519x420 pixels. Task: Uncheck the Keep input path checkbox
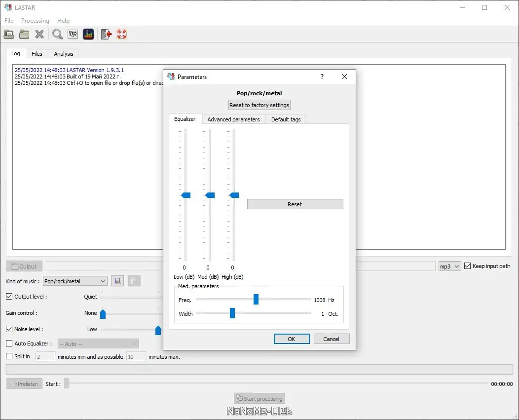click(467, 266)
